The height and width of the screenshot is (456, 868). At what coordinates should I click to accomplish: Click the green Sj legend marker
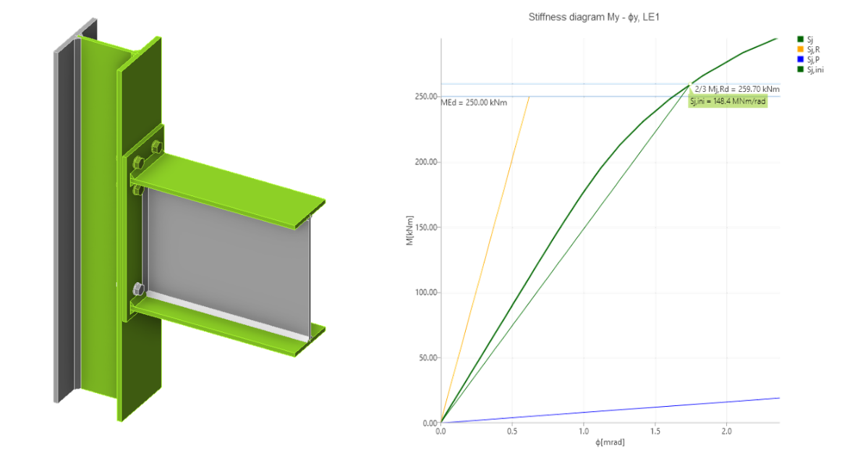pos(800,40)
